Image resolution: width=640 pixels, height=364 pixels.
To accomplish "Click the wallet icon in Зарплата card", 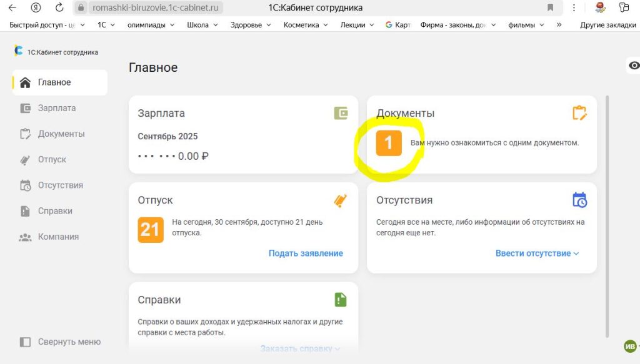I will pos(341,113).
